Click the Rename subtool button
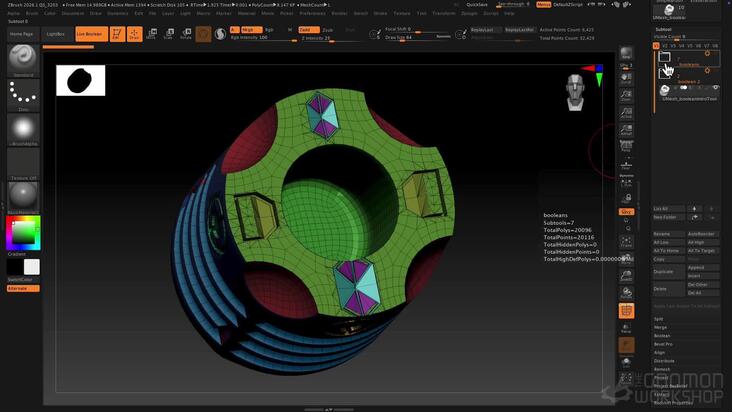The width and height of the screenshot is (732, 412). [669, 234]
